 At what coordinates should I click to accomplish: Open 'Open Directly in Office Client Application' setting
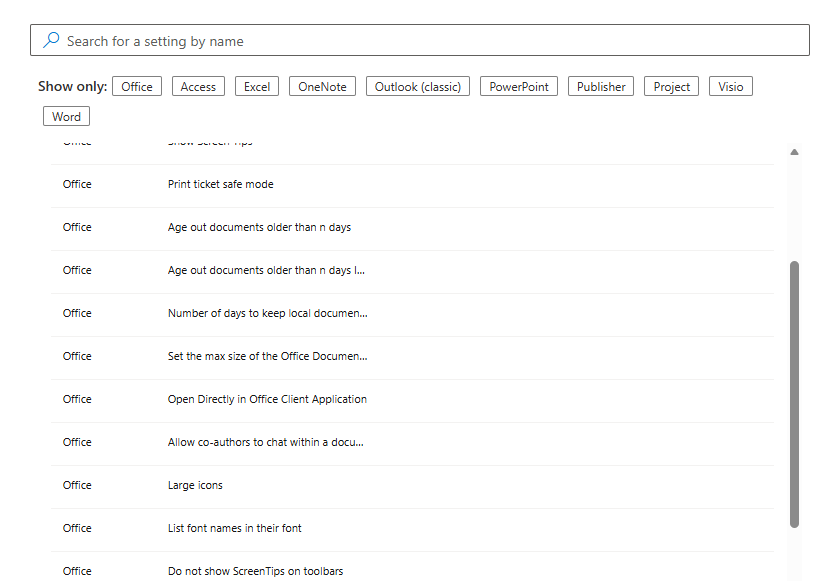(x=412, y=401)
